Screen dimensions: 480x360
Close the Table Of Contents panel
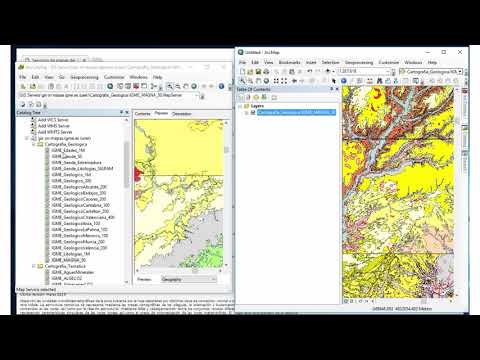coord(337,89)
